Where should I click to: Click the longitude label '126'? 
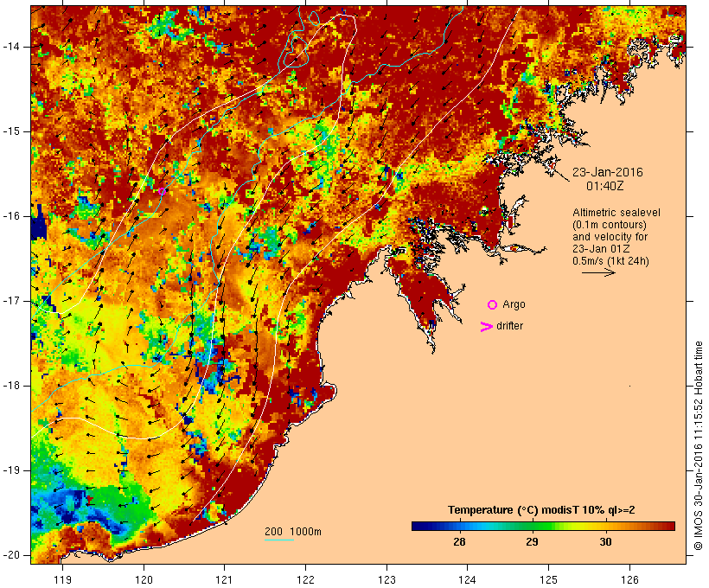629,580
